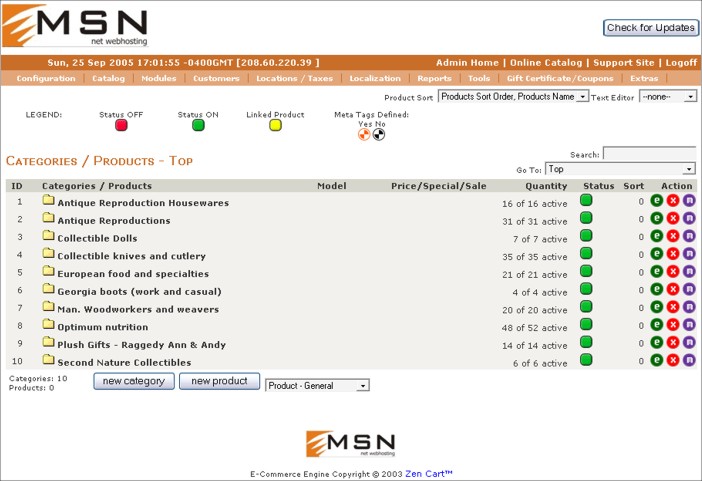The width and height of the screenshot is (702, 481).
Task: Toggle green status for Antique Reproductions
Action: 587,219
